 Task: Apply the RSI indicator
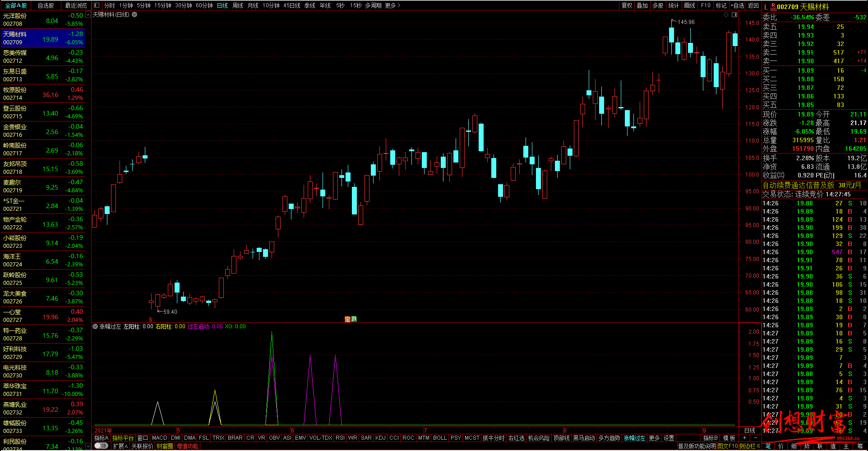[x=340, y=438]
